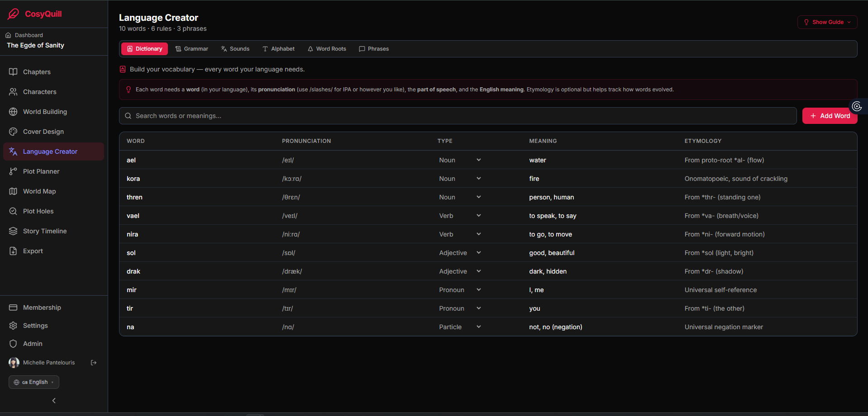
Task: Go to Story Timeline in sidebar
Action: point(53,231)
